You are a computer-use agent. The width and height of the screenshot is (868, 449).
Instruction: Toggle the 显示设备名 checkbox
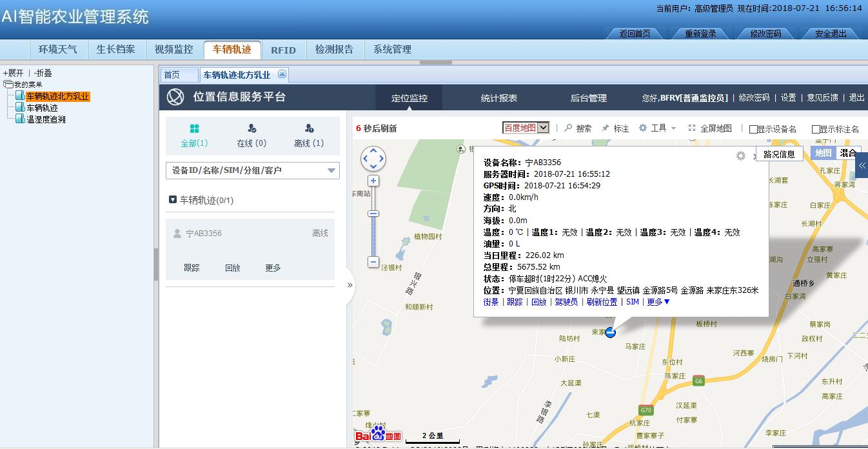click(x=753, y=129)
